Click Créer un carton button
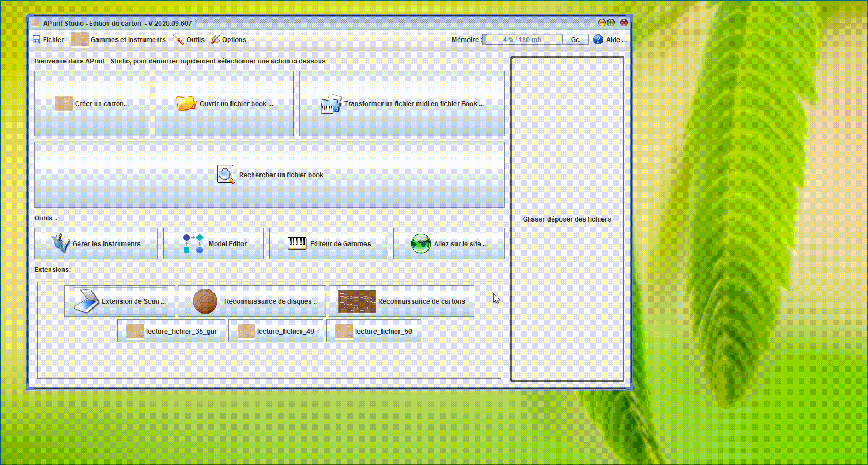Viewport: 868px width, 465px height. 92,103
